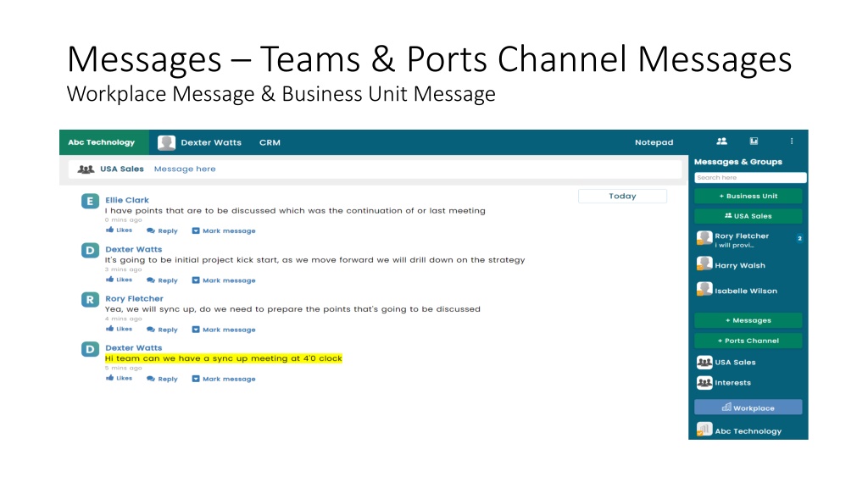Screen dimensions: 868x488
Task: Reply to the sync up meeting message
Action: pos(162,379)
